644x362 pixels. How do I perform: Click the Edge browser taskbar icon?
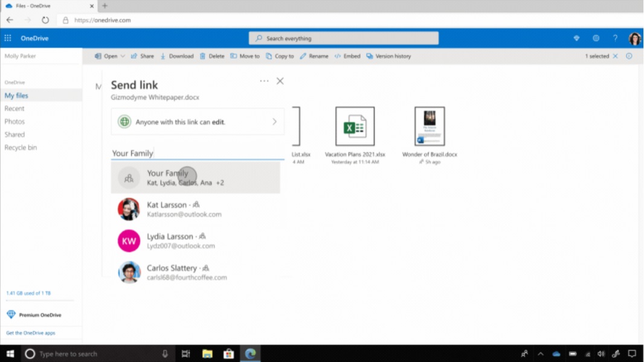[250, 354]
